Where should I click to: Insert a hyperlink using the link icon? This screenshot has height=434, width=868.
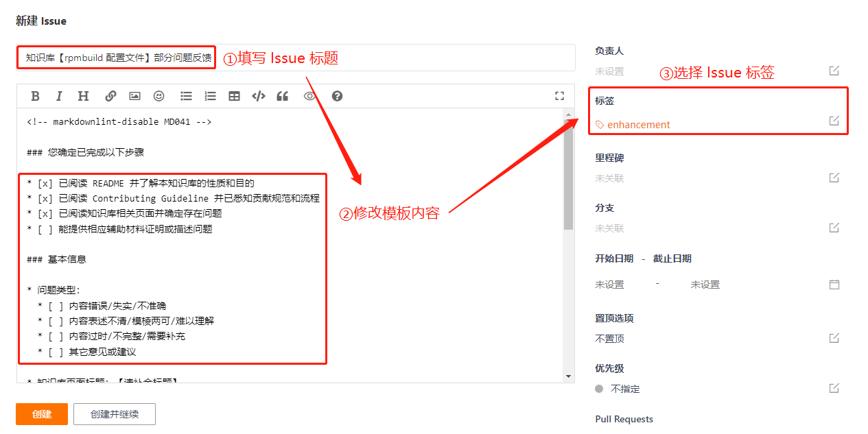tap(110, 96)
